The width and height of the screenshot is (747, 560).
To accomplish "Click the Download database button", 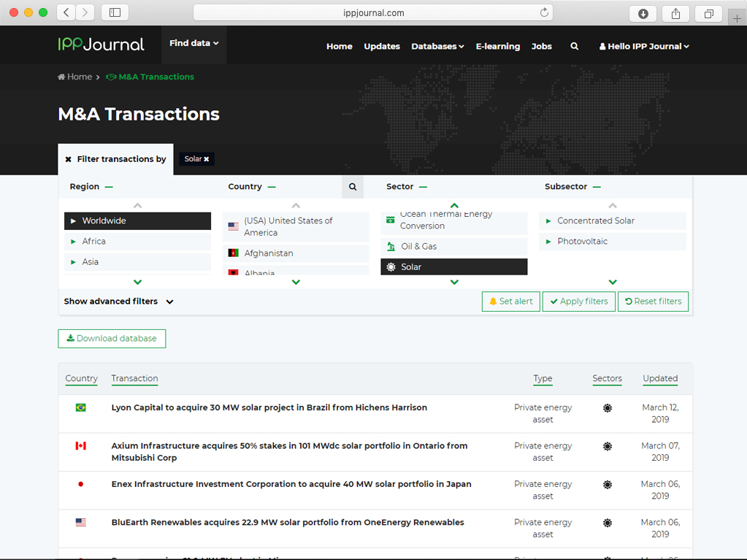I will click(x=112, y=339).
